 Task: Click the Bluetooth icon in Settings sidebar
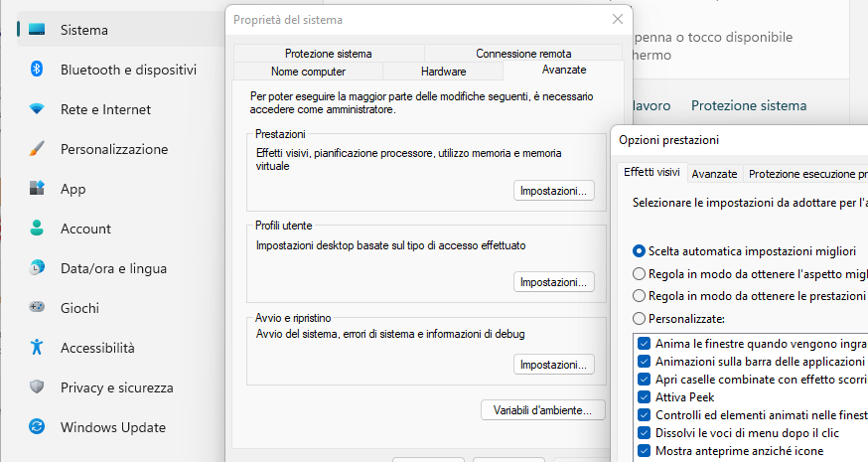[37, 70]
